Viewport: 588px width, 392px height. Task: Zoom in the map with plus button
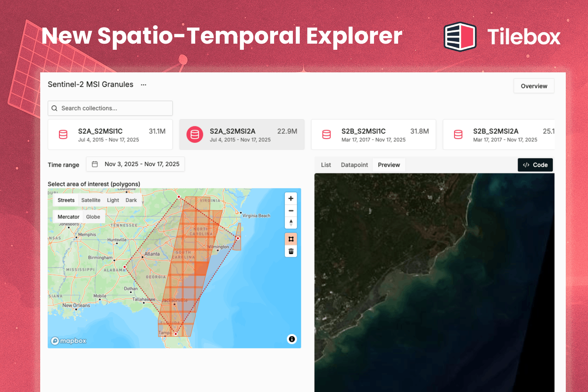tap(291, 198)
